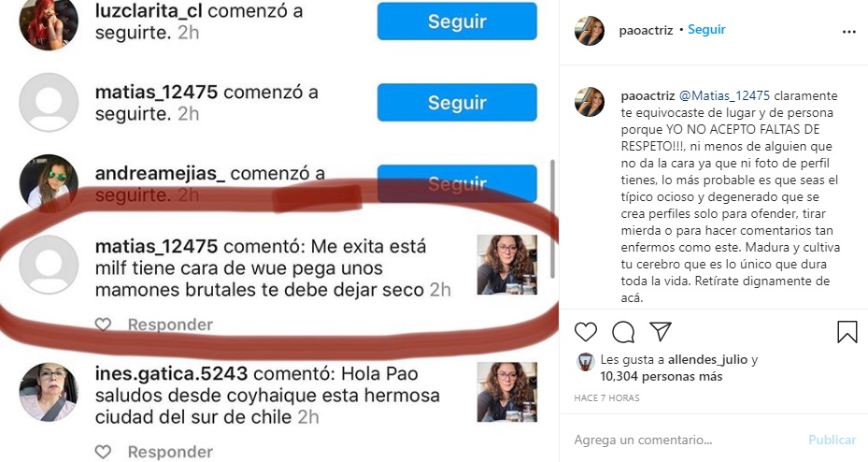Viewport: 868px width, 462px height.
Task: Follow matias_12475 using the Seguir button
Action: 457,103
